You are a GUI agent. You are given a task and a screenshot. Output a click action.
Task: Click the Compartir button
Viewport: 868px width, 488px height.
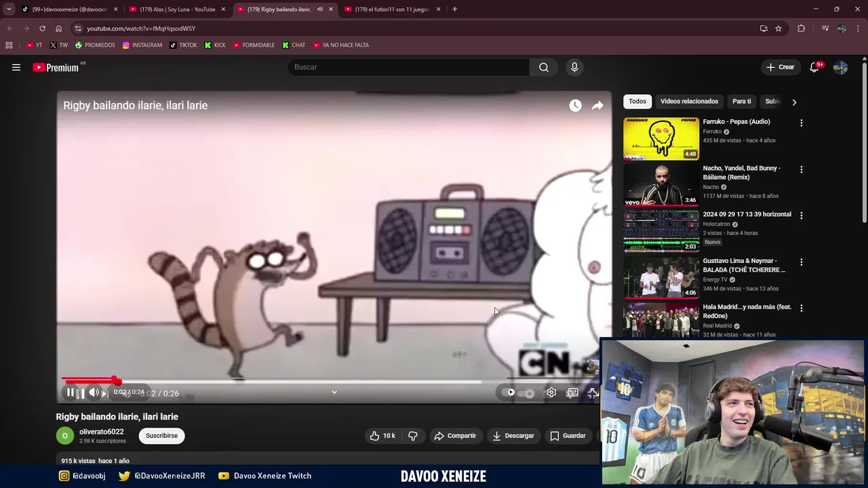coord(455,436)
